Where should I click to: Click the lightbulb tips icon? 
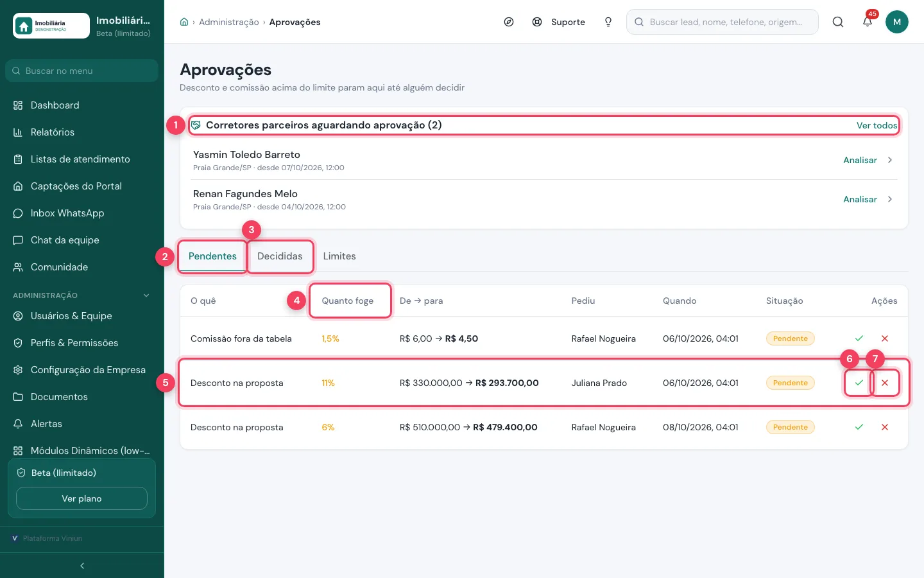click(608, 22)
